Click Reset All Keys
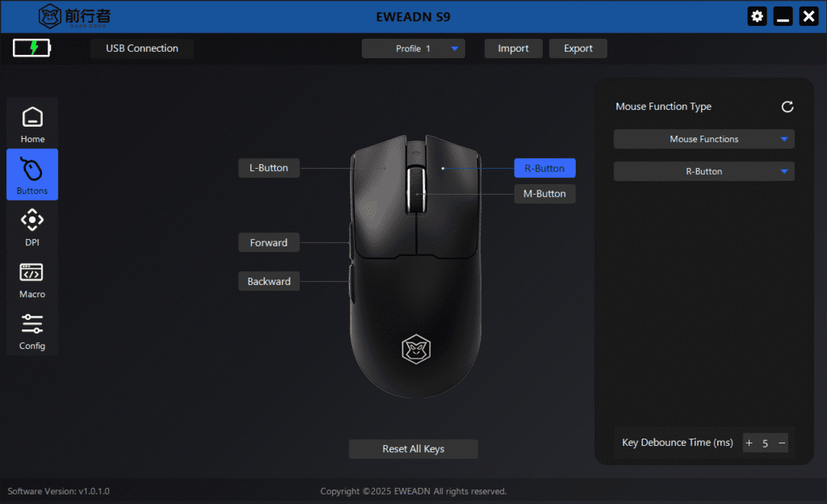 click(413, 449)
